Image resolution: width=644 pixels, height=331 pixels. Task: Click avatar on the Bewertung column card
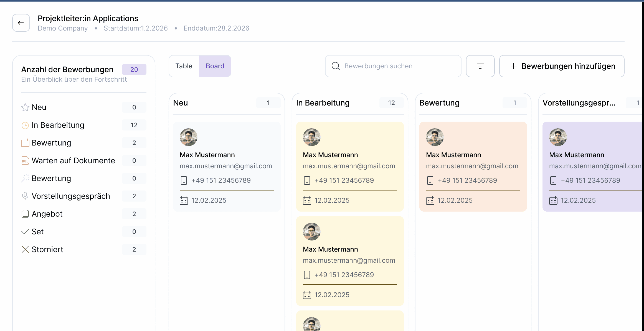coord(435,137)
